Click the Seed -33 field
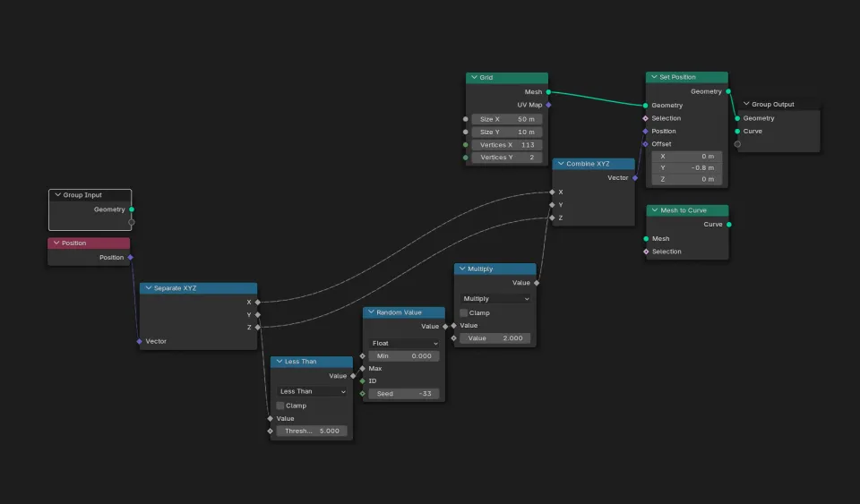The width and height of the screenshot is (860, 504). click(404, 393)
